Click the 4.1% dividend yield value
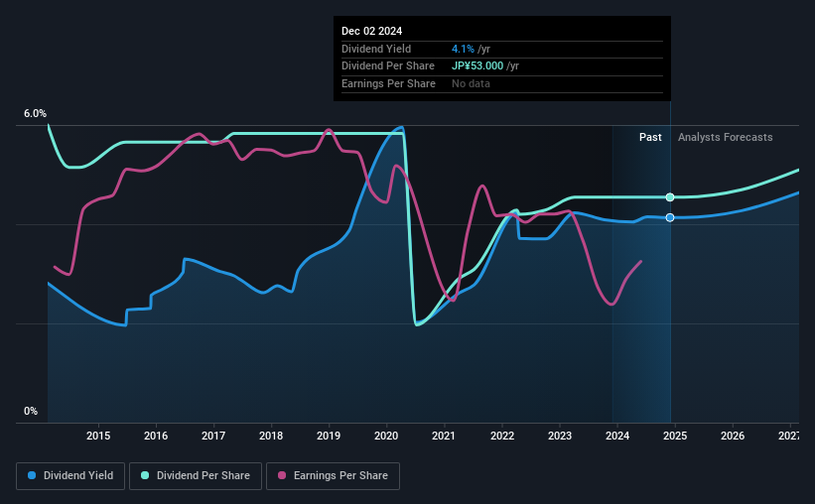The height and width of the screenshot is (504, 815). coord(463,49)
